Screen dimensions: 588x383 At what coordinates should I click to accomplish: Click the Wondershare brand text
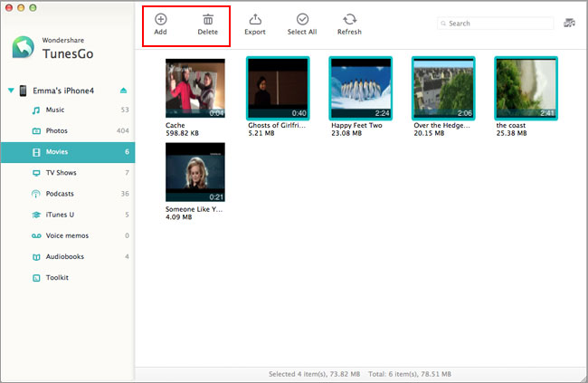coord(63,40)
